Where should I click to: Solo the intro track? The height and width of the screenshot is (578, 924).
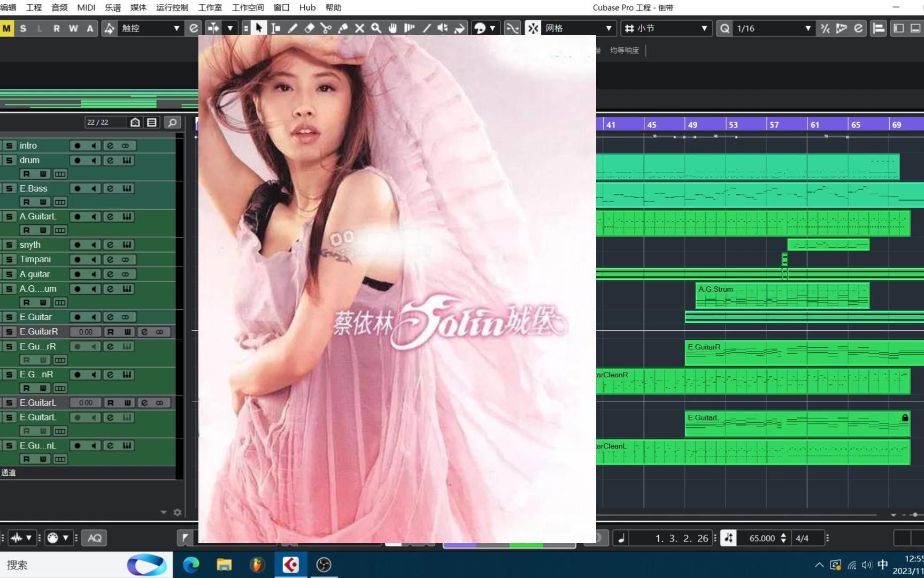coord(9,146)
